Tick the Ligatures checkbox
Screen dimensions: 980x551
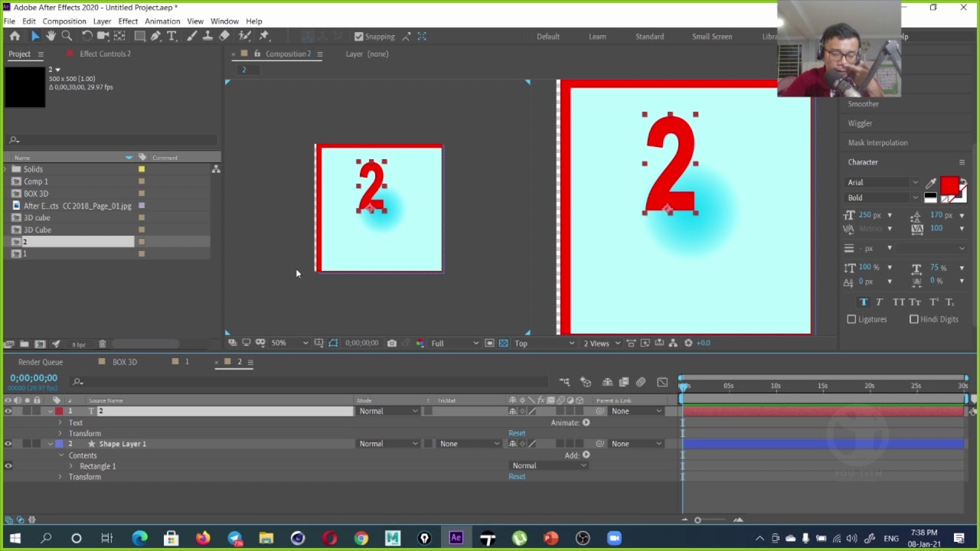(x=851, y=319)
